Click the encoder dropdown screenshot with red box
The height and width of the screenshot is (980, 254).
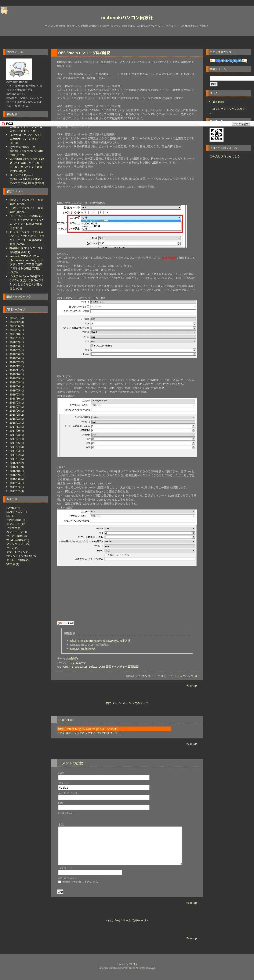point(122,226)
